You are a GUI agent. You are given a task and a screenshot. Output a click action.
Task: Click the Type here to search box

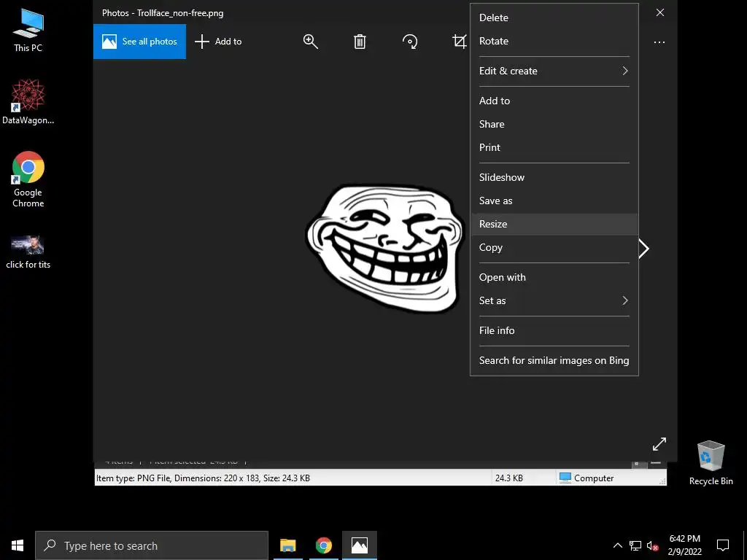(152, 545)
